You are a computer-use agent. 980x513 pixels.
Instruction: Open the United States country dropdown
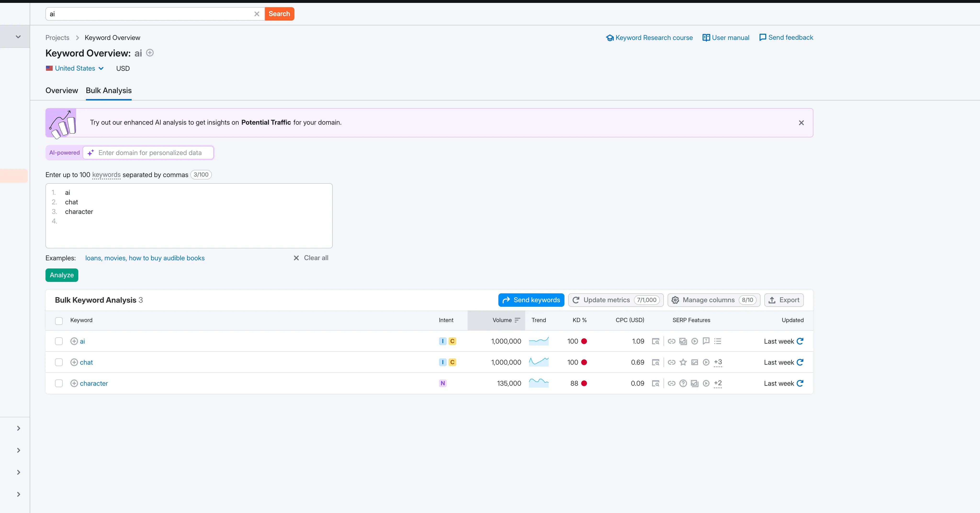pyautogui.click(x=75, y=68)
